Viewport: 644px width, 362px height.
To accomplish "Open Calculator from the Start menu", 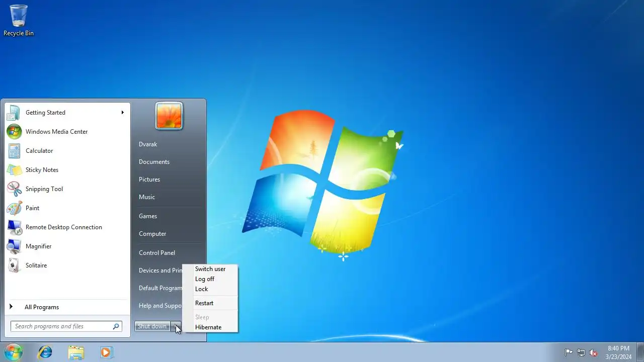I will (x=67, y=151).
